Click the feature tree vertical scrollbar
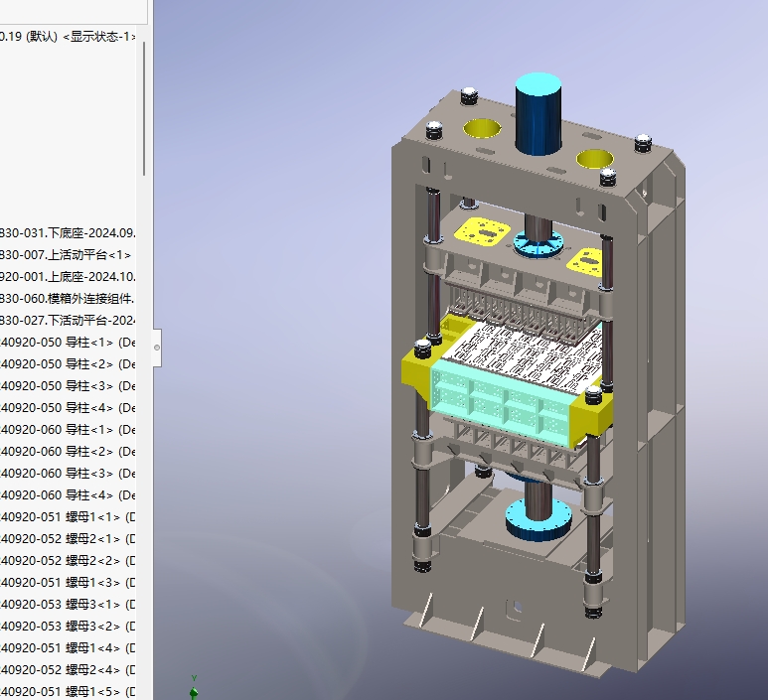The width and height of the screenshot is (768, 700). point(144,108)
